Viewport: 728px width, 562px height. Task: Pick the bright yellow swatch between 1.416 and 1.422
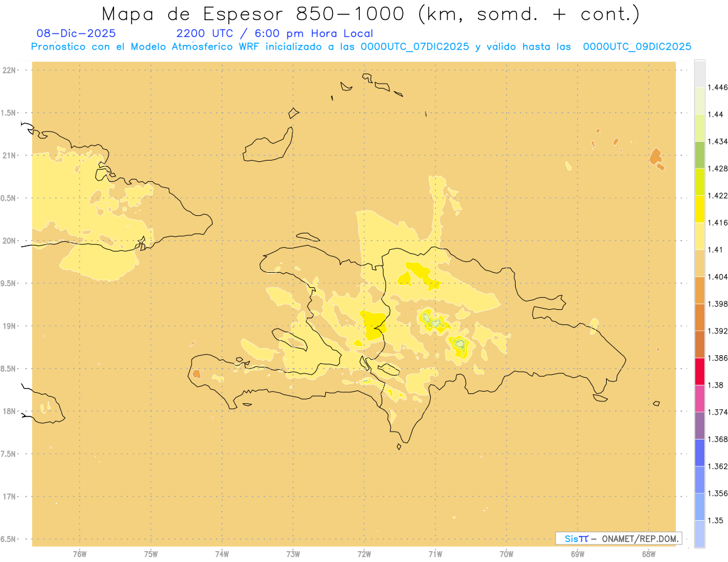pyautogui.click(x=699, y=209)
